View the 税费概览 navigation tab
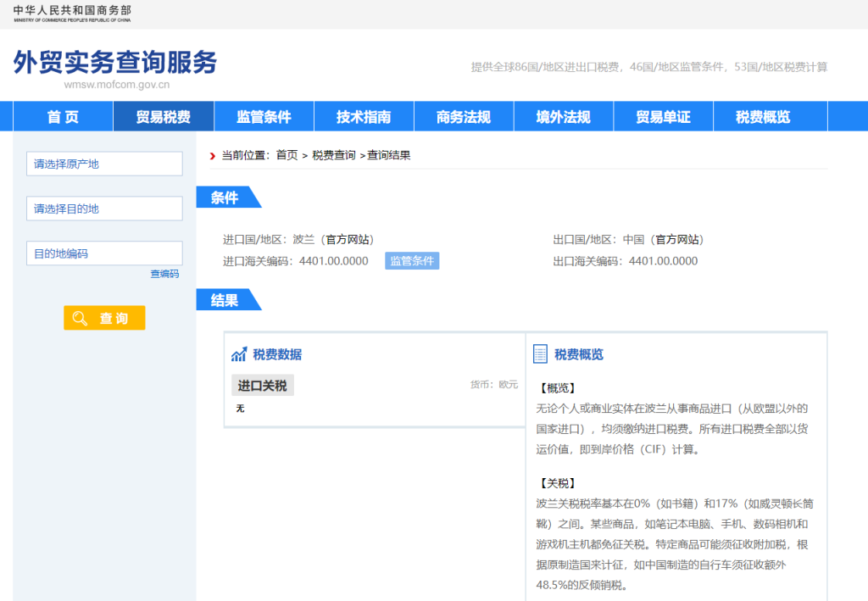The image size is (868, 601). [x=763, y=117]
